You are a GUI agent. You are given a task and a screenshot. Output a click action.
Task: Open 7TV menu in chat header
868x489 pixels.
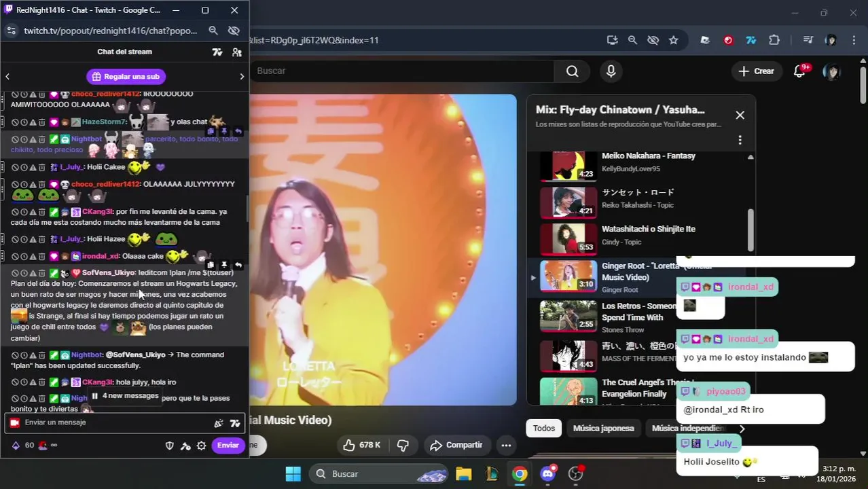tap(217, 52)
